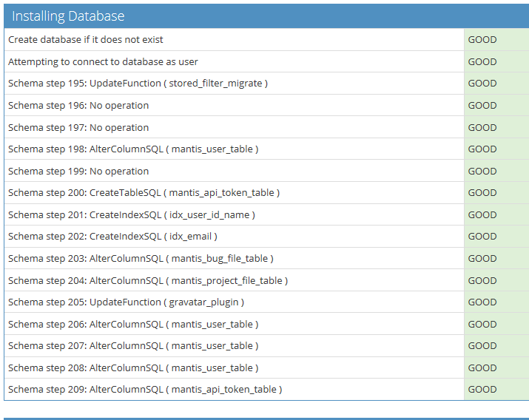The width and height of the screenshot is (529, 420).
Task: Select Schema step 200 CreateTableSQL mantis_api_token_table
Action: (144, 193)
